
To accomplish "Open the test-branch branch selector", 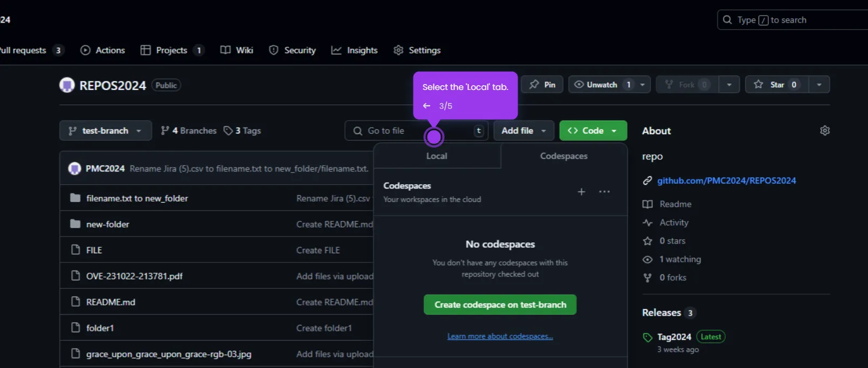I will [x=105, y=130].
